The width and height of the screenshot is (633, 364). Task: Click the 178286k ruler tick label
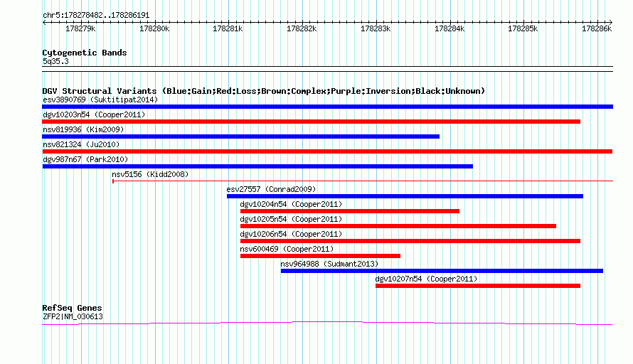pos(597,28)
